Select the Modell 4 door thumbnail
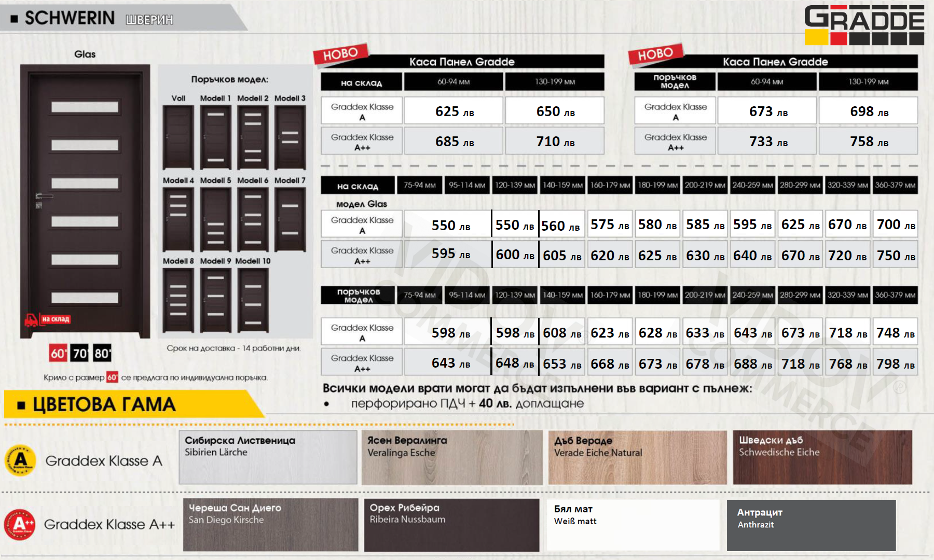 178,219
